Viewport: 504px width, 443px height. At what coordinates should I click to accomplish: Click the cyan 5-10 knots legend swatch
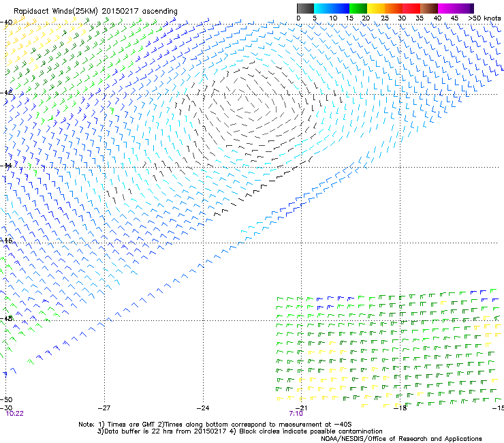(x=323, y=8)
